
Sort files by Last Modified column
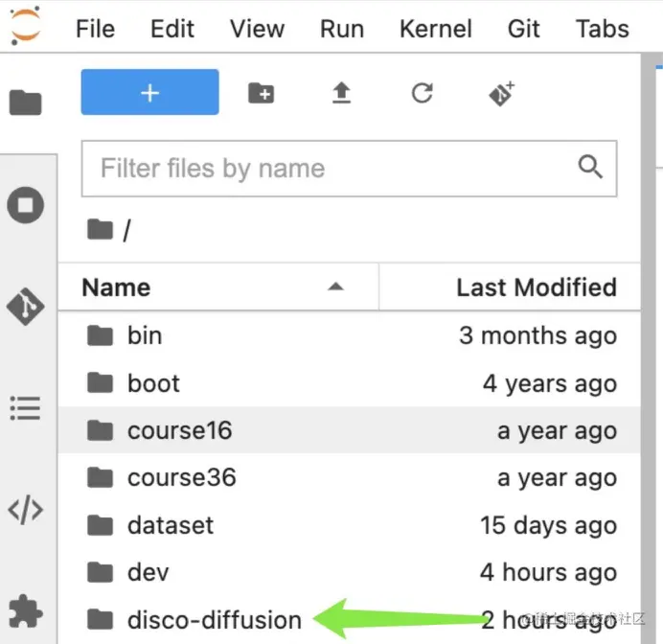(510, 287)
